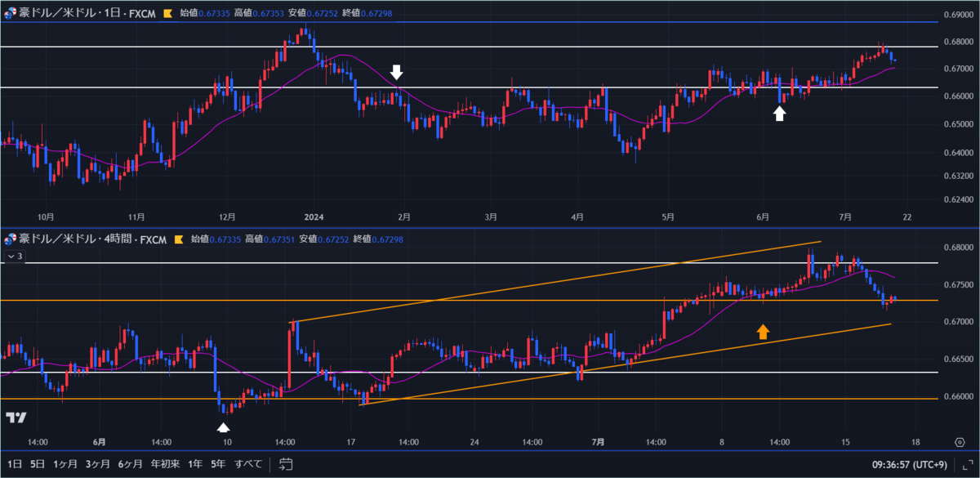Open the go-to-date calendar icon
This screenshot has height=478, width=980.
(x=285, y=464)
